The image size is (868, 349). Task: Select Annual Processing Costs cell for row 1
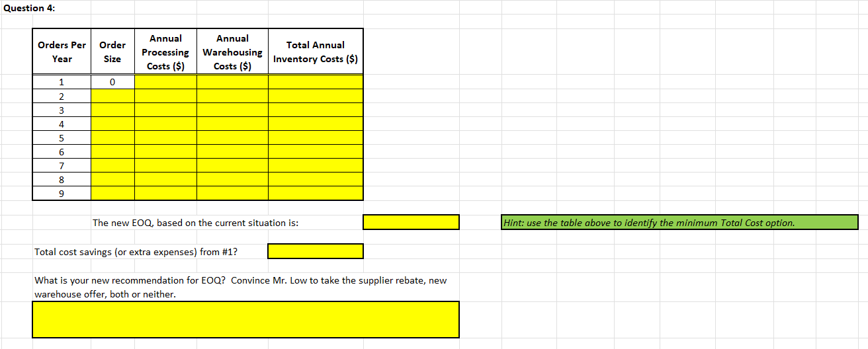point(165,82)
